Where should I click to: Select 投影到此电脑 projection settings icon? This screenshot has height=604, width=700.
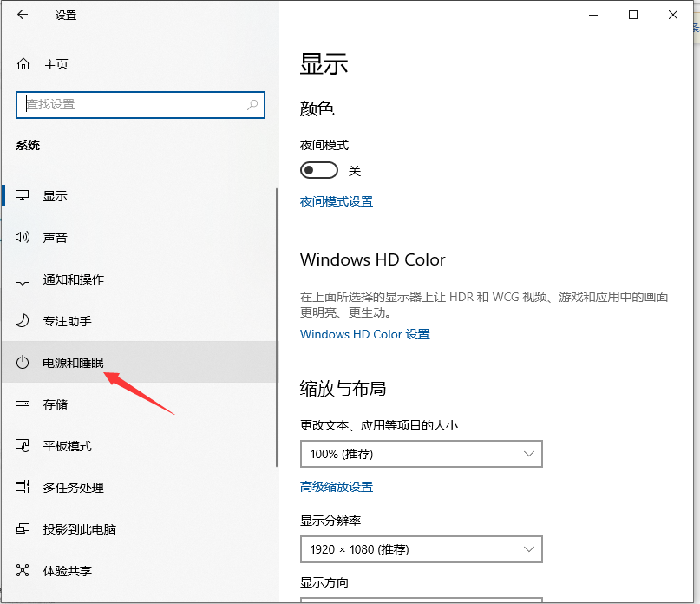(x=23, y=528)
